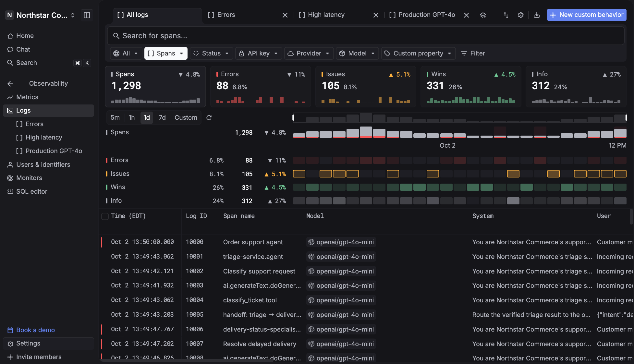Choose the Custom time range
This screenshot has width=634, height=364.
pyautogui.click(x=186, y=117)
